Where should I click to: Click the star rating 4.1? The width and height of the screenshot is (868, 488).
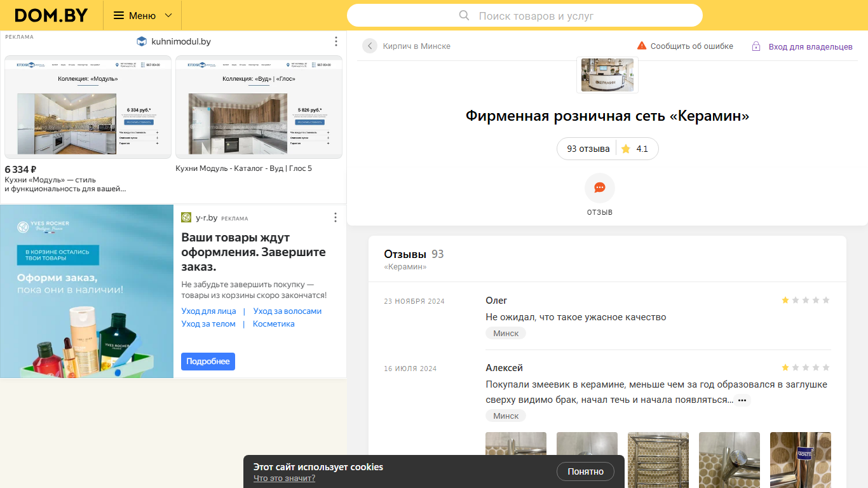coord(635,149)
